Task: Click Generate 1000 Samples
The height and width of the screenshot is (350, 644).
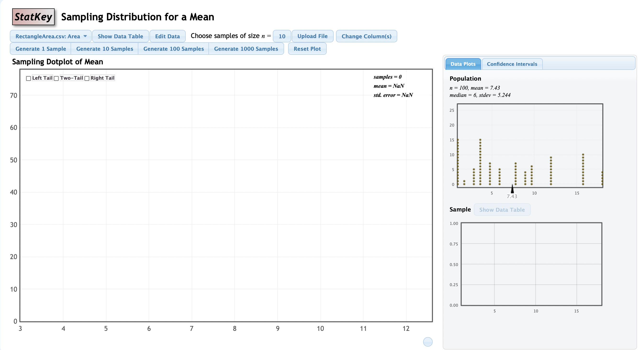Action: tap(246, 49)
